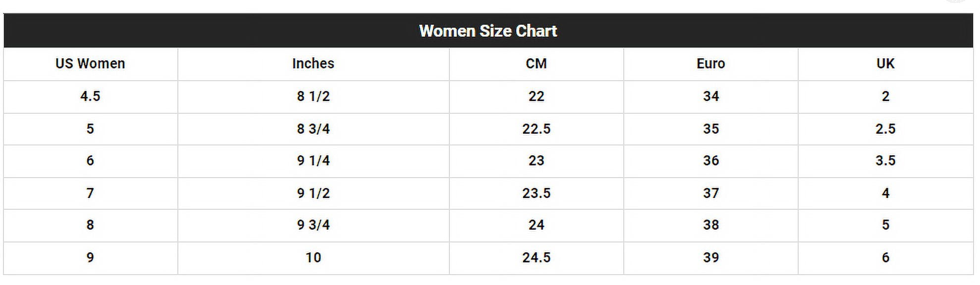
Task: Select UK size 3.5 cell
Action: pos(885,161)
